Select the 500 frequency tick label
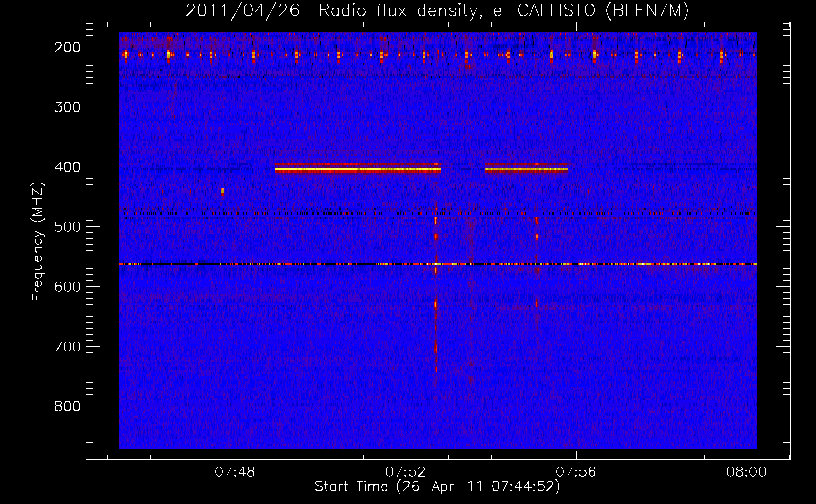The width and height of the screenshot is (816, 504). point(67,227)
